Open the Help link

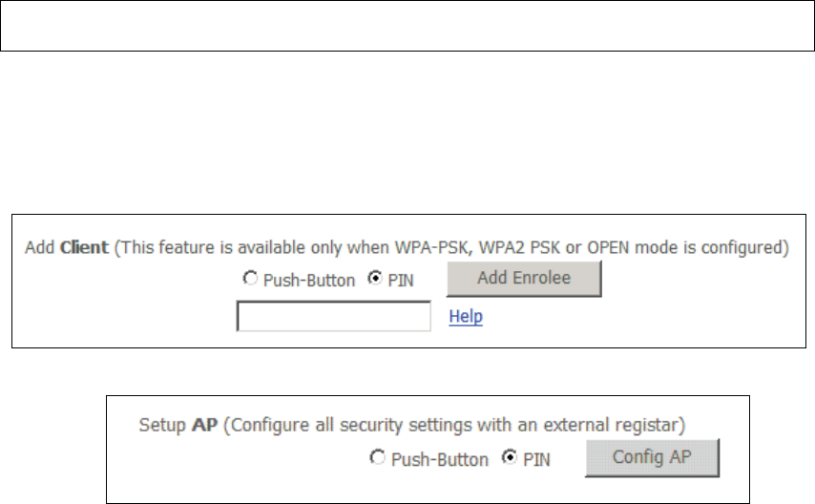pyautogui.click(x=466, y=316)
